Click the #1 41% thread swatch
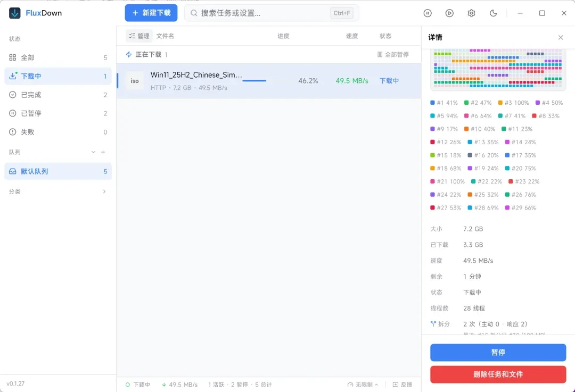Viewport: 575px width, 392px height. (x=432, y=103)
